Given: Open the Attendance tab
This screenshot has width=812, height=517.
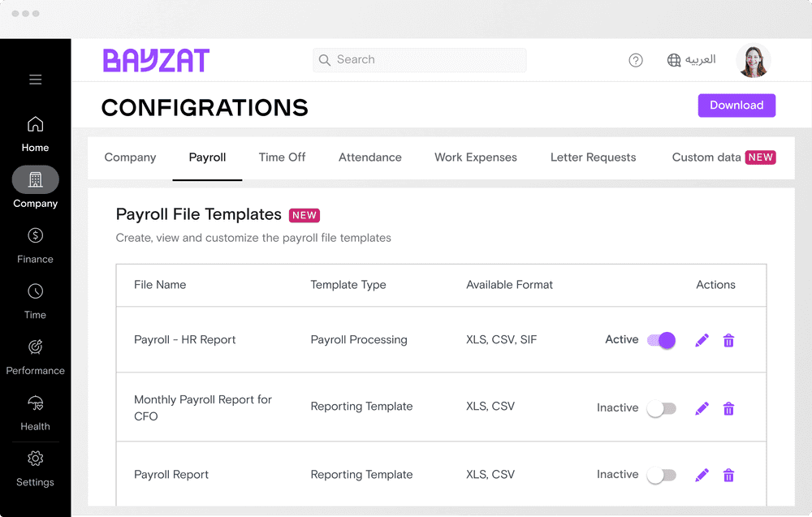Looking at the screenshot, I should 370,157.
